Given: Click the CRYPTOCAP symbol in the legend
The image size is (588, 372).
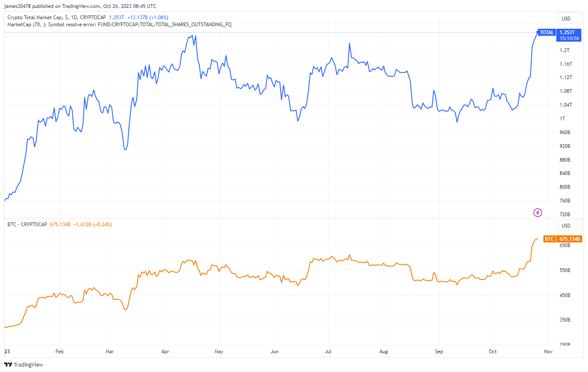Looking at the screenshot, I should tap(92, 17).
